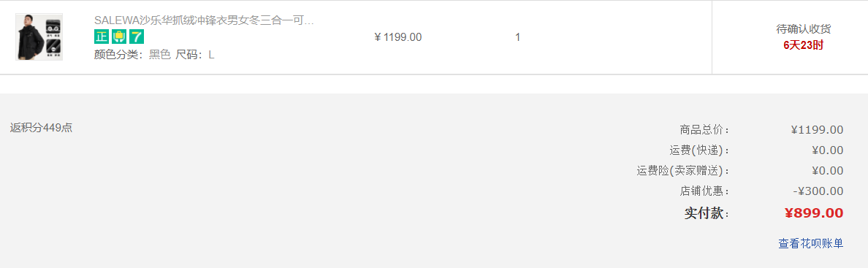Click the item quantity 1
The height and width of the screenshot is (268, 868).
pos(517,38)
